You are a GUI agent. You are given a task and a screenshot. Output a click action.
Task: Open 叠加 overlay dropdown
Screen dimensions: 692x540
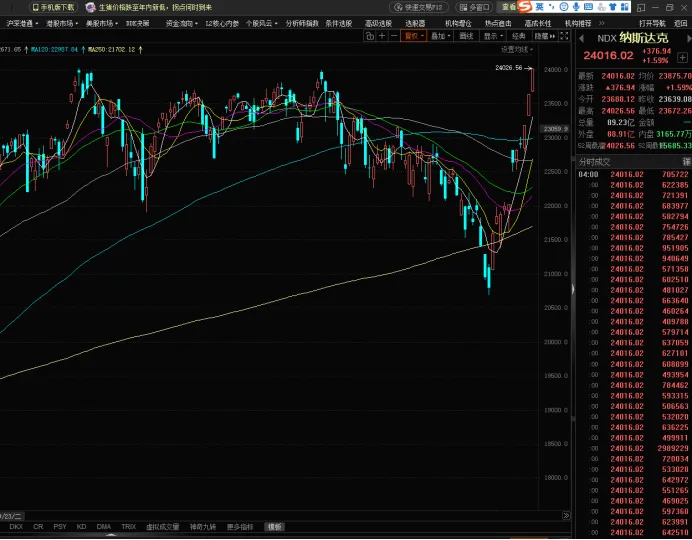[440, 36]
